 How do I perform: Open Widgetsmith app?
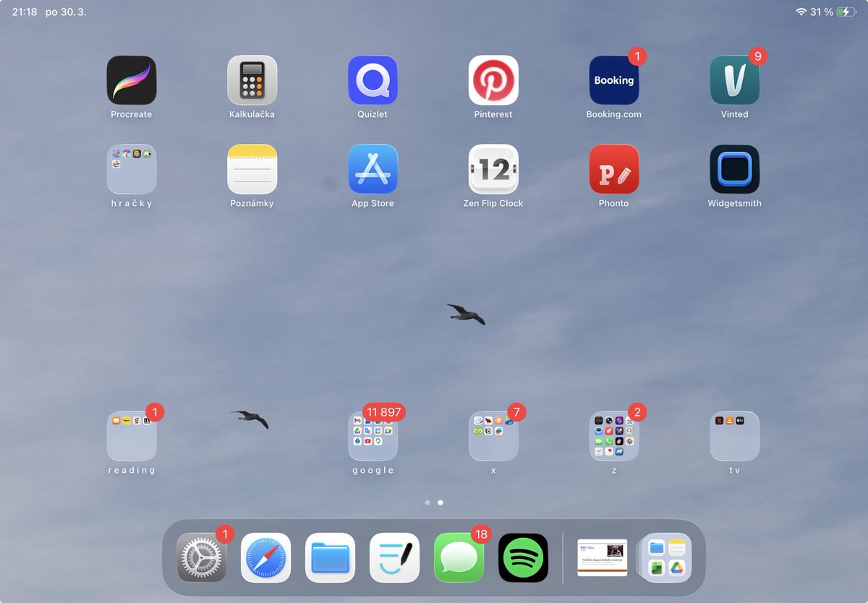(x=735, y=169)
